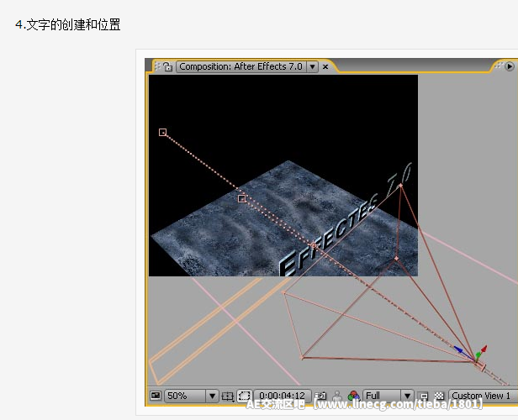The image size is (518, 420).
Task: Open the Composition: After Effects 7.0 dropdown
Action: (x=247, y=66)
